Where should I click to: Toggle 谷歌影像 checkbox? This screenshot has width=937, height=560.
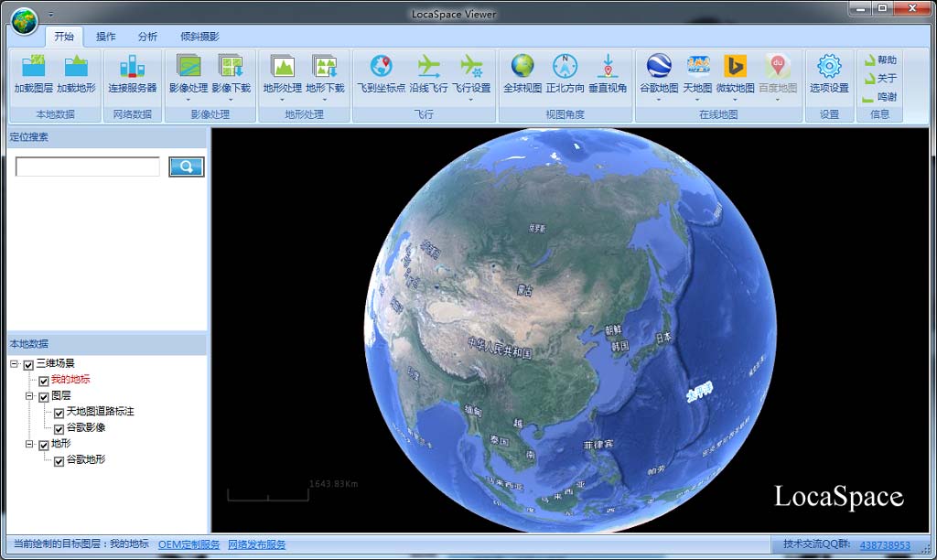click(59, 429)
